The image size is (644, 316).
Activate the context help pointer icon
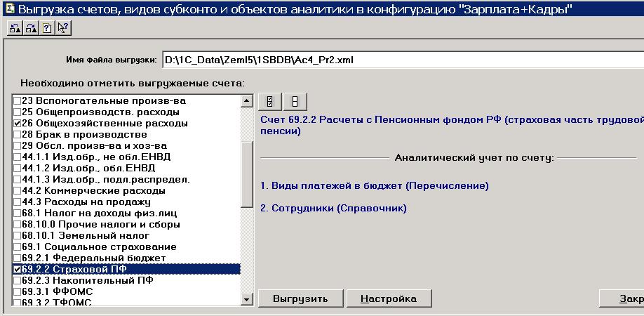(x=62, y=28)
